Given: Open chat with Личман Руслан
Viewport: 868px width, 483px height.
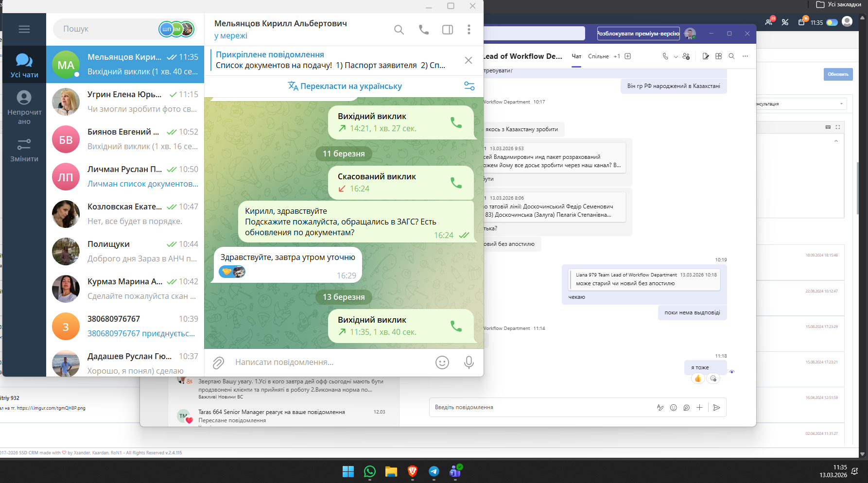Looking at the screenshot, I should point(125,176).
